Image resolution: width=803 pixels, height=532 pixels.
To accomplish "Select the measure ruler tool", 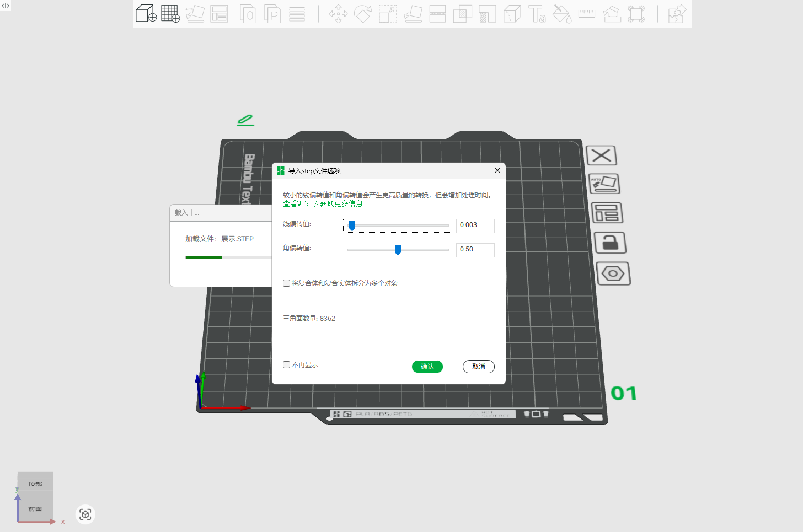I will coord(586,13).
